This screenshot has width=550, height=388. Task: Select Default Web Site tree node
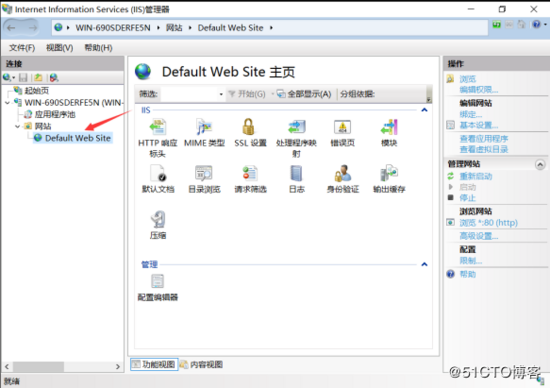tap(78, 138)
